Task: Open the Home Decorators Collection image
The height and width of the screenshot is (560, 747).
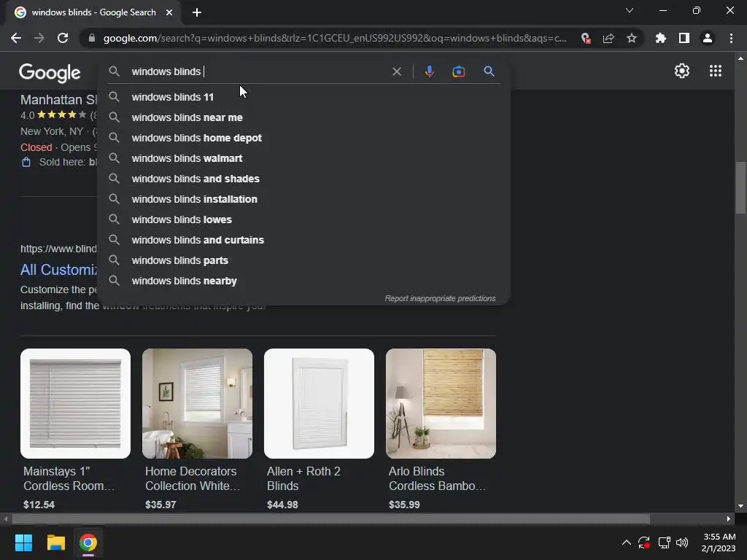Action: [x=197, y=404]
